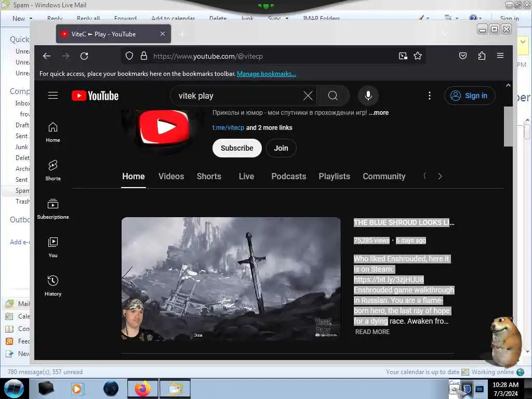Show more channel tabs with right chevron
532x399 pixels.
coord(440,176)
